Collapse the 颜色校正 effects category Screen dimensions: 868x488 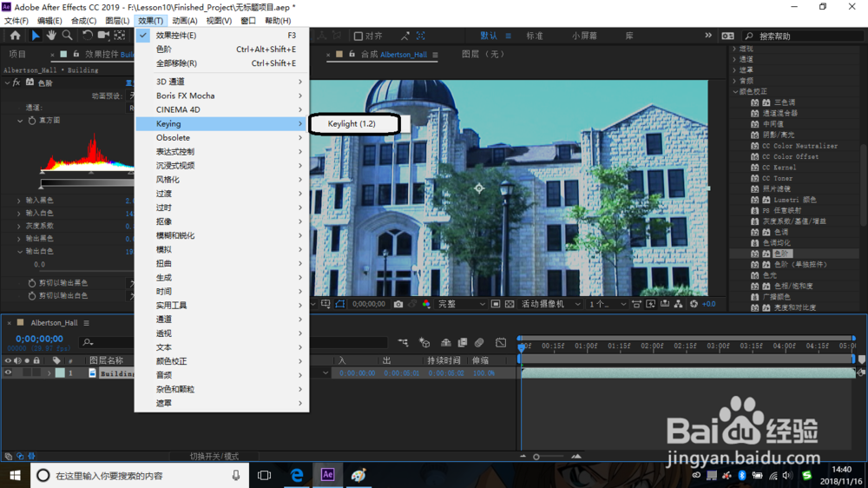point(735,91)
